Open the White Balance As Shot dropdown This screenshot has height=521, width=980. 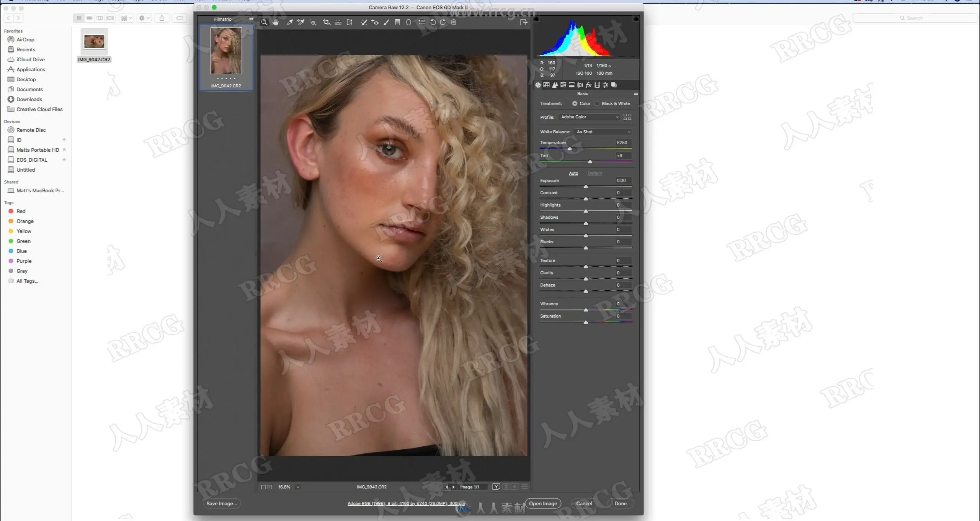point(603,132)
